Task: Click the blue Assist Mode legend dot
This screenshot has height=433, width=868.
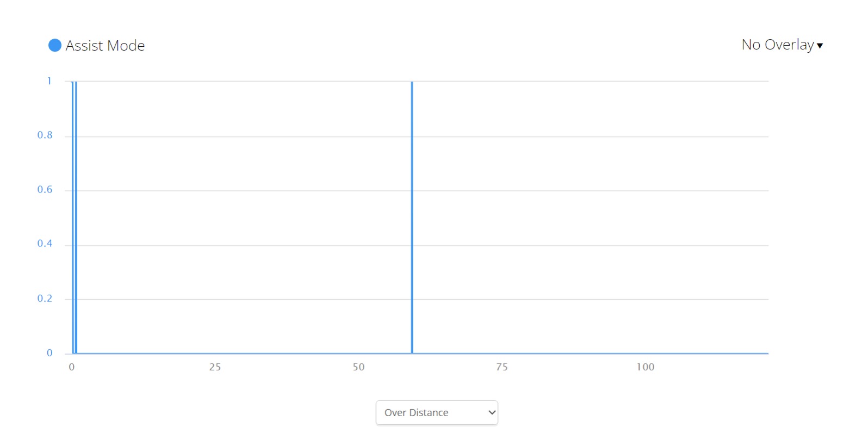Action: pyautogui.click(x=55, y=45)
